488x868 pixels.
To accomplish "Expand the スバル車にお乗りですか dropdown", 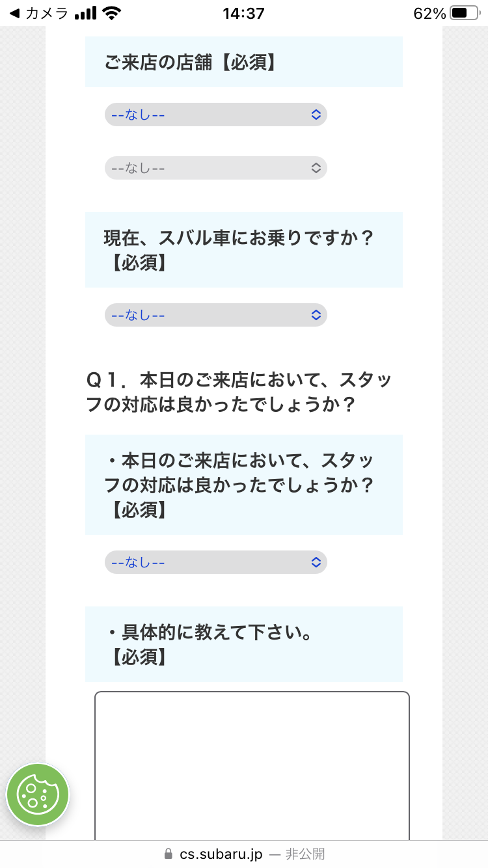I will pyautogui.click(x=215, y=315).
